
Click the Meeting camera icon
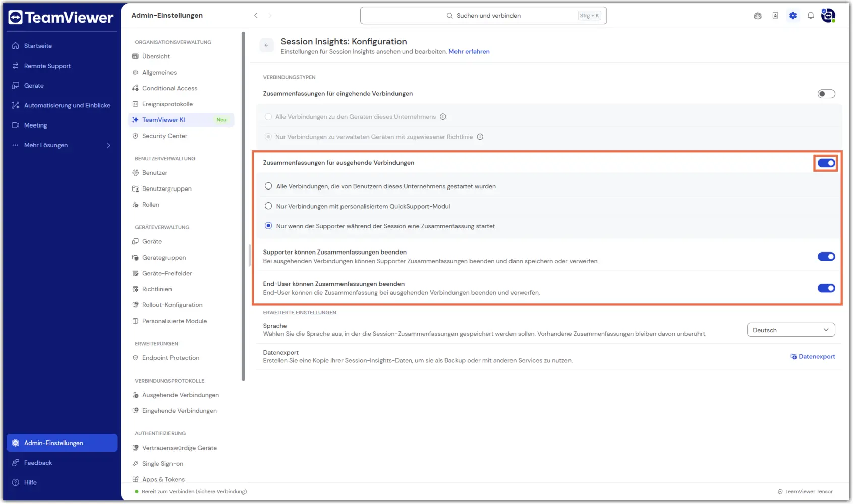pyautogui.click(x=15, y=125)
